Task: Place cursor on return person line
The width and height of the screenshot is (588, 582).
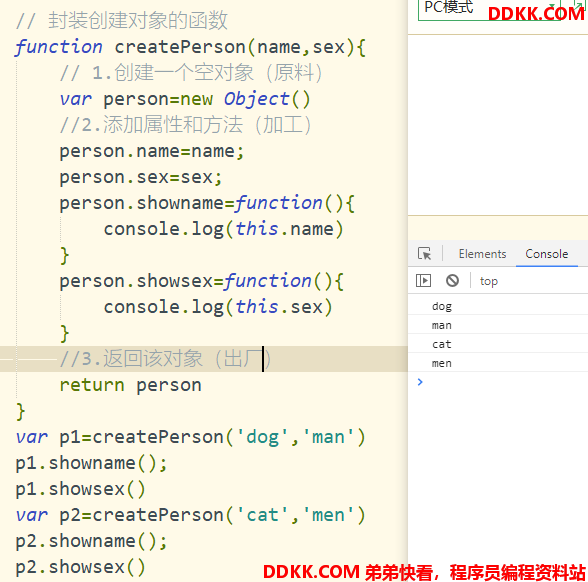Action: [x=130, y=385]
